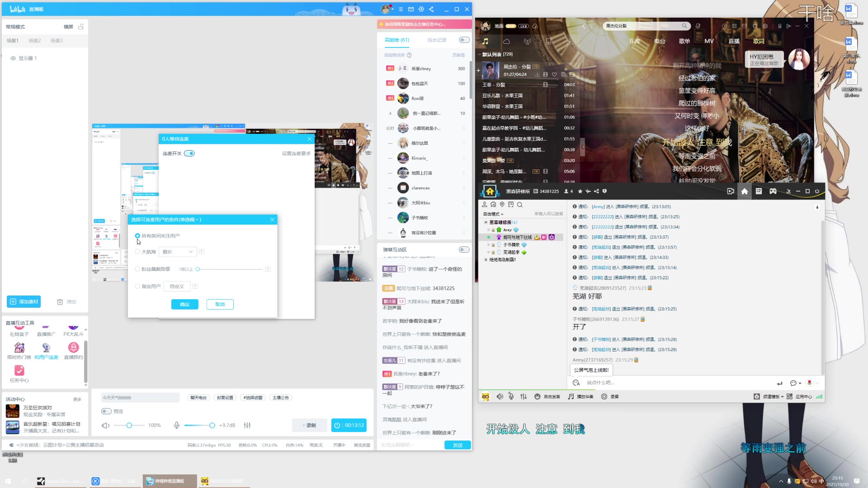Open the 自由模式 dropdown in YY

pos(493,214)
